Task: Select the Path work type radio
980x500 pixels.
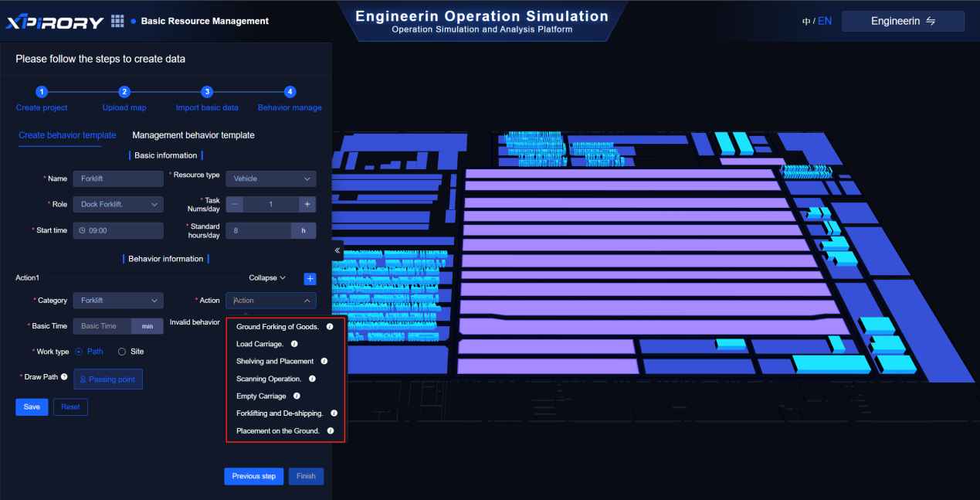Action: point(79,352)
